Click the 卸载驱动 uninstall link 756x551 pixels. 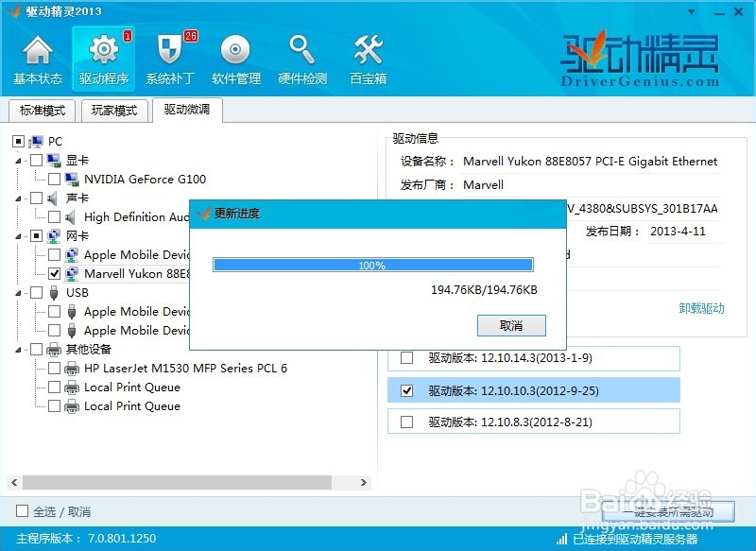coord(703,309)
